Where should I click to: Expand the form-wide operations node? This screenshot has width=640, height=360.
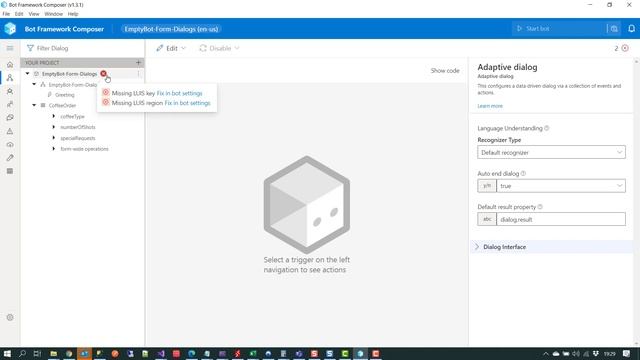pyautogui.click(x=53, y=149)
